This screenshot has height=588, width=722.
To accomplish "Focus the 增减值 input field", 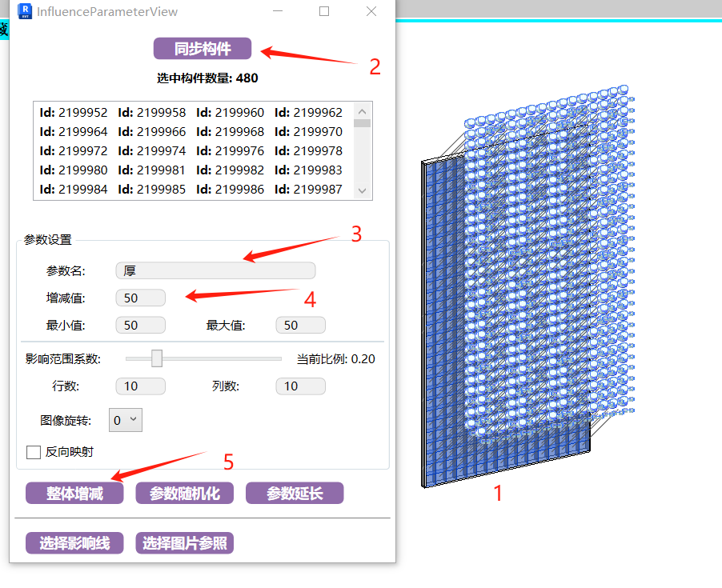I will (140, 298).
